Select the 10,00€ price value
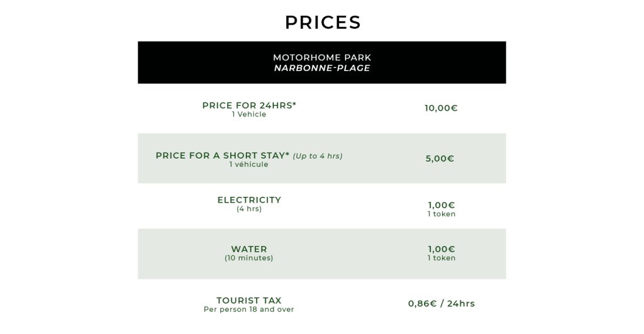Image resolution: width=644 pixels, height=334 pixels. point(441,108)
